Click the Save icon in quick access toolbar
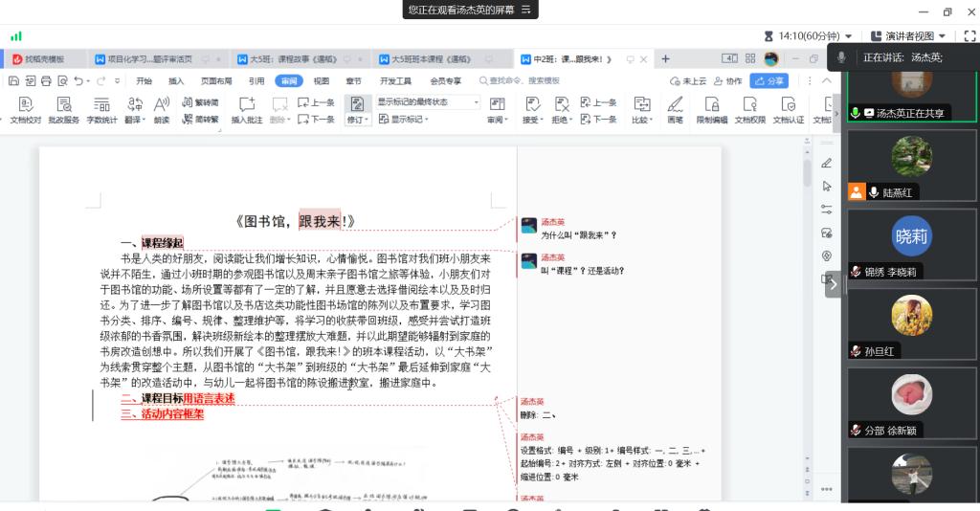Screen dimensions: 980x511 (x=13, y=80)
